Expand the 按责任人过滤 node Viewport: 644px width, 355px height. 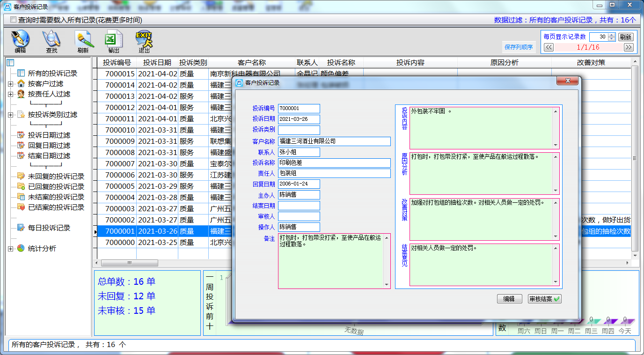(11, 94)
